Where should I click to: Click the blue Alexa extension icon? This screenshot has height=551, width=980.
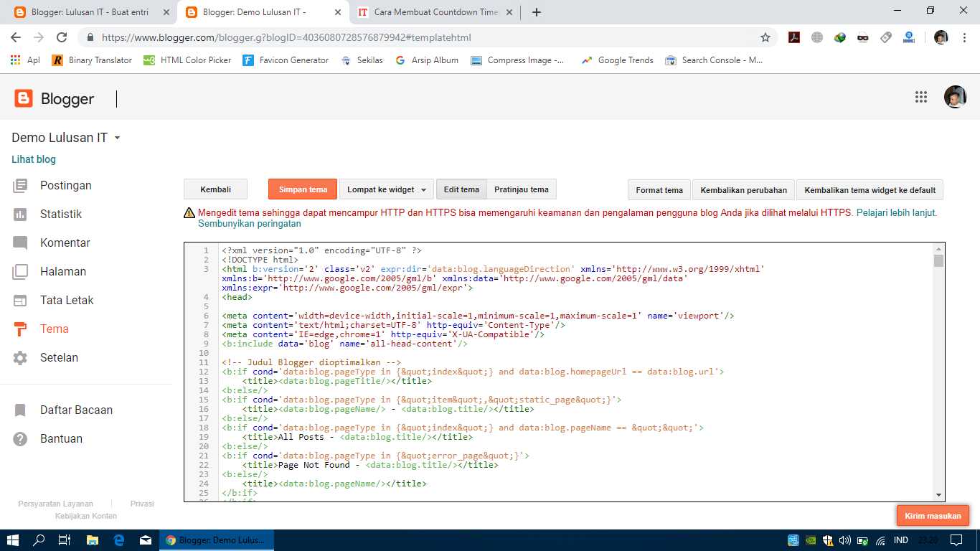click(909, 37)
